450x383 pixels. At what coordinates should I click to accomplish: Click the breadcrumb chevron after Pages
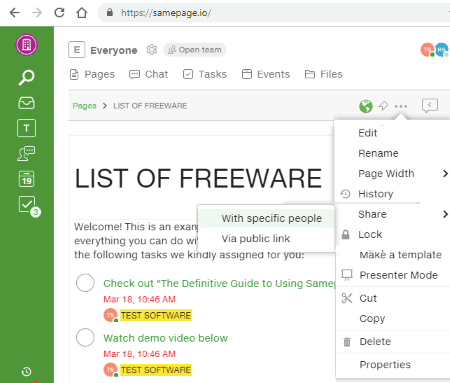[x=105, y=106]
